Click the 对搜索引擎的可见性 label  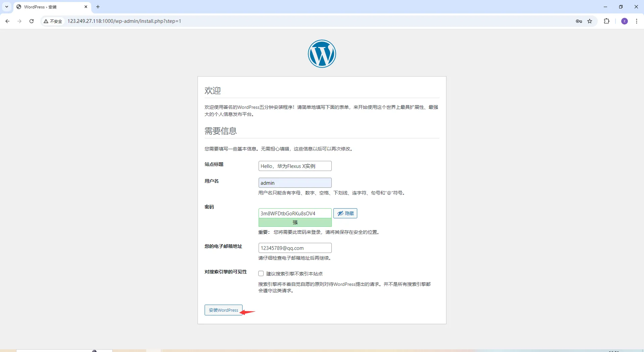pyautogui.click(x=226, y=272)
